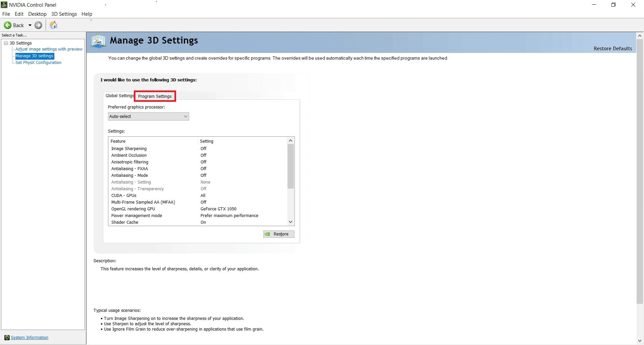Click the Setting column header
The image size is (644, 345).
(x=243, y=141)
